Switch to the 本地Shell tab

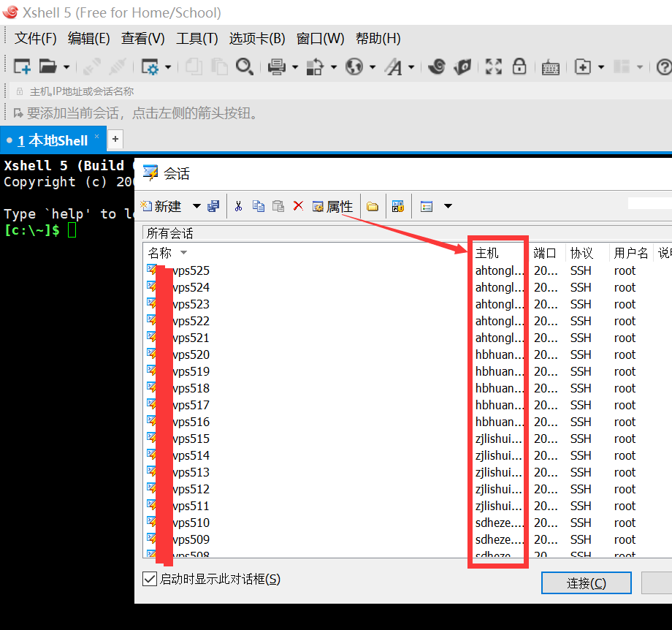tap(53, 140)
